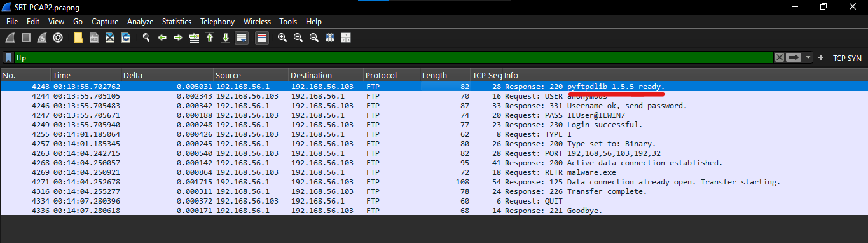The width and height of the screenshot is (868, 243).
Task: Apply the display filter arrow
Action: click(794, 57)
